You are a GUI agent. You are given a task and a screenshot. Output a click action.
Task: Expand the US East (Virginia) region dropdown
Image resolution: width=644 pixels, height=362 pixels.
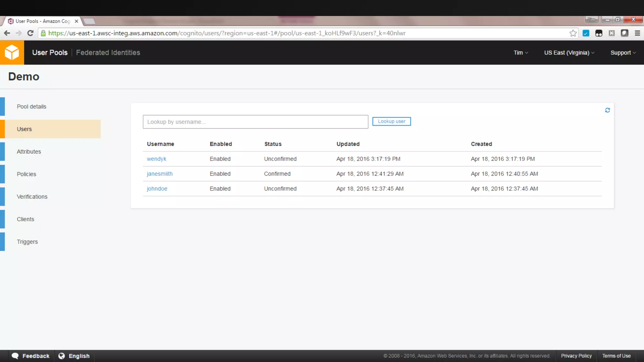click(x=569, y=53)
